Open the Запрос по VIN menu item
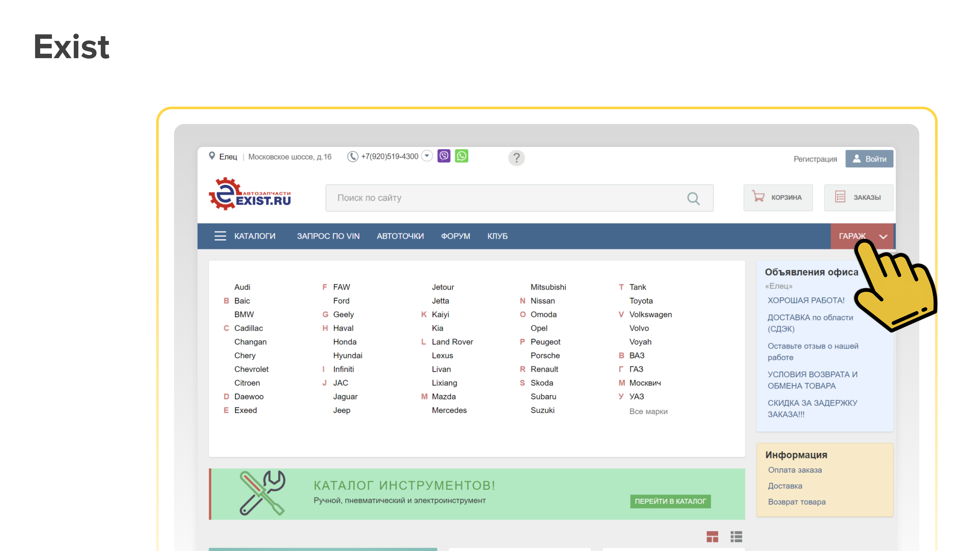The image size is (980, 551). (328, 236)
